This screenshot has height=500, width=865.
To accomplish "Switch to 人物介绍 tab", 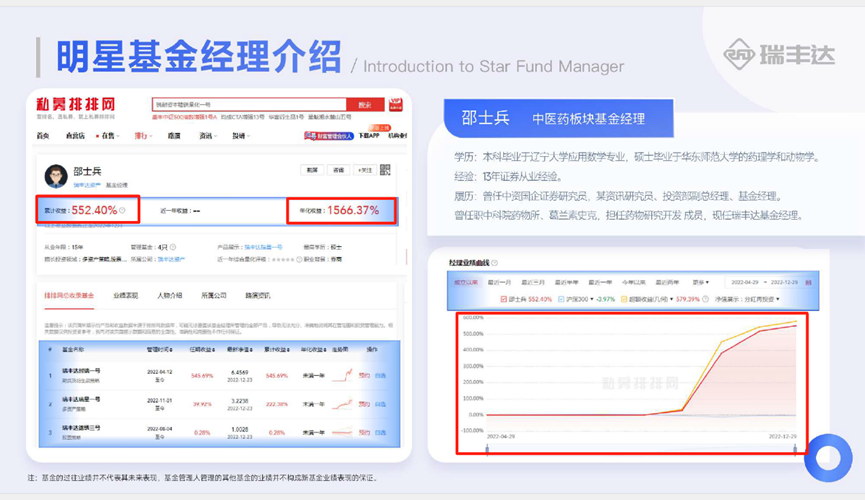I will (169, 295).
